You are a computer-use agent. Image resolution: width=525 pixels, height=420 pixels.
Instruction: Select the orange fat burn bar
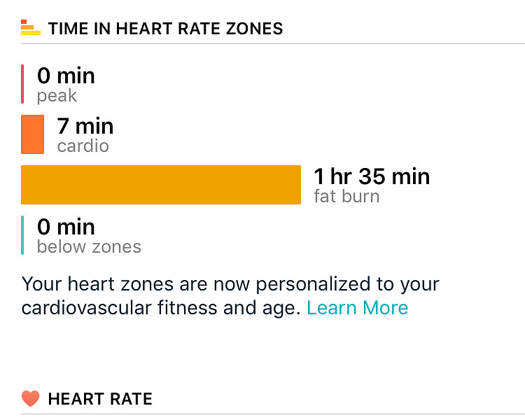[161, 185]
